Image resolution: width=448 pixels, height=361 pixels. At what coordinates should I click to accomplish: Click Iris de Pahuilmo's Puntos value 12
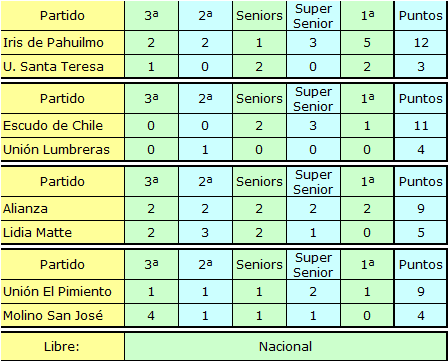point(421,43)
